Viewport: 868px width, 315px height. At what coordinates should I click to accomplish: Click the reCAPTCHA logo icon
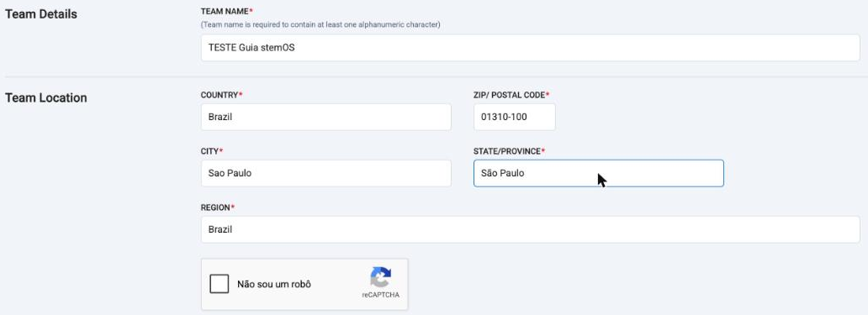point(381,276)
